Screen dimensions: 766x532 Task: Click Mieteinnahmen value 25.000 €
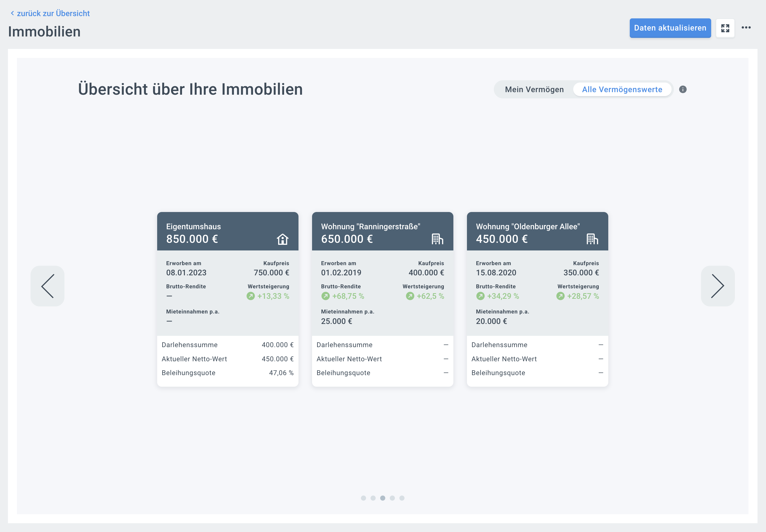[x=336, y=321]
